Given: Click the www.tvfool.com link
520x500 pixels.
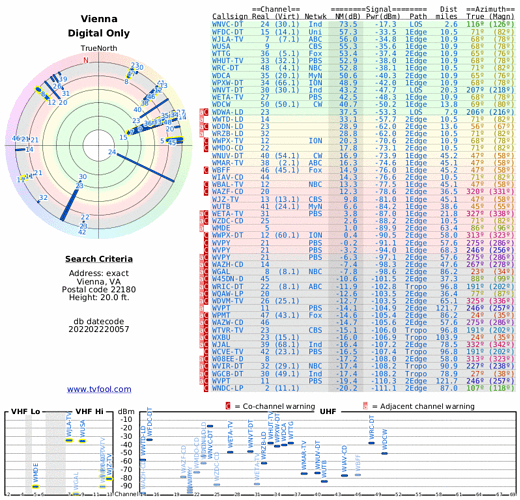Looking at the screenshot, I should pos(99,389).
